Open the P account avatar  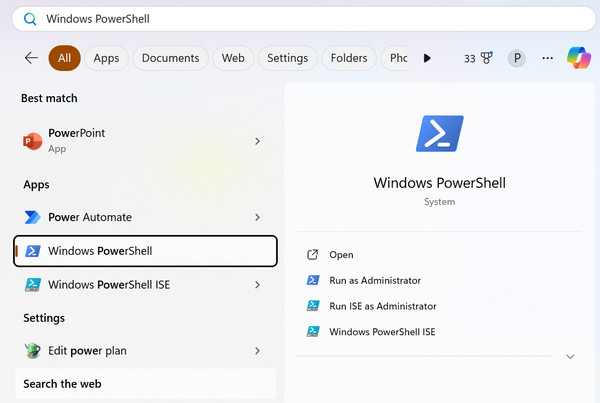tap(517, 58)
